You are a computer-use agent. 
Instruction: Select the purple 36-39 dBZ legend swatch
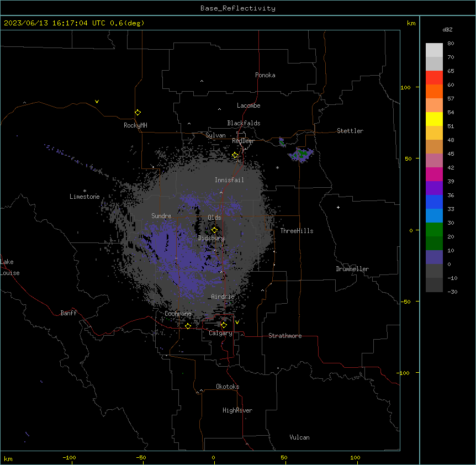(434, 188)
